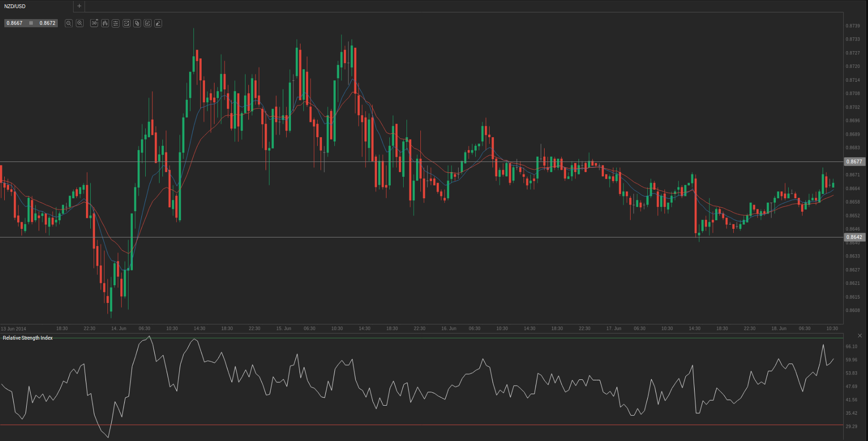Zoom in the chart with the plus magnifier
868x441 pixels.
tap(80, 23)
